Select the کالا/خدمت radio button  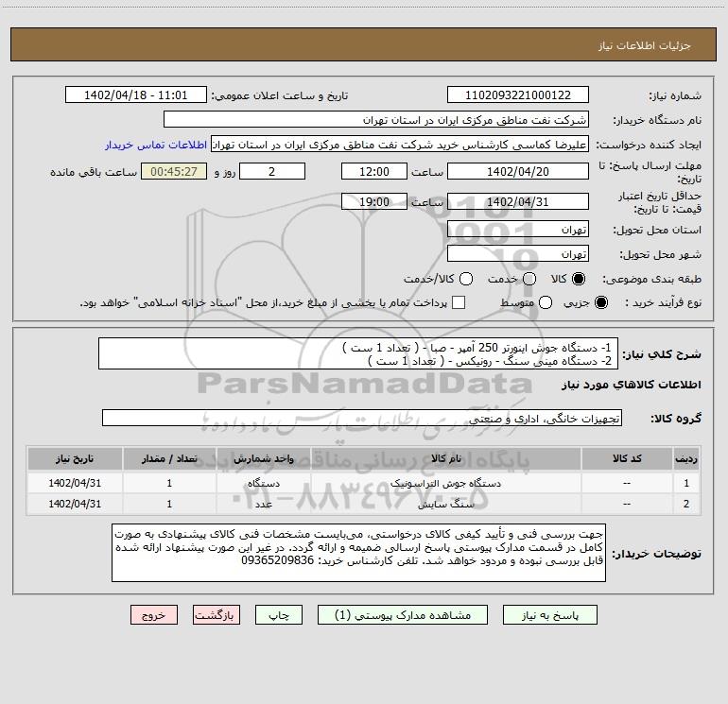466,279
